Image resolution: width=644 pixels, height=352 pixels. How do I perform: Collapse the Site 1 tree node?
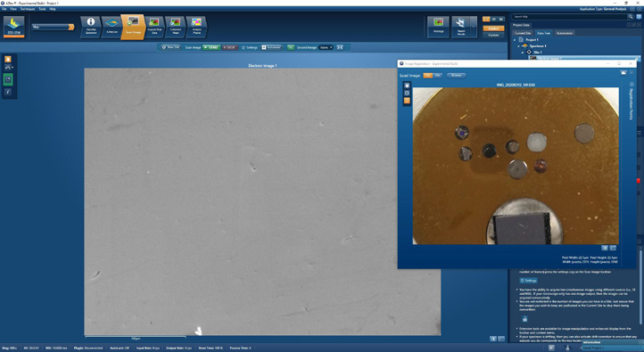coord(523,52)
